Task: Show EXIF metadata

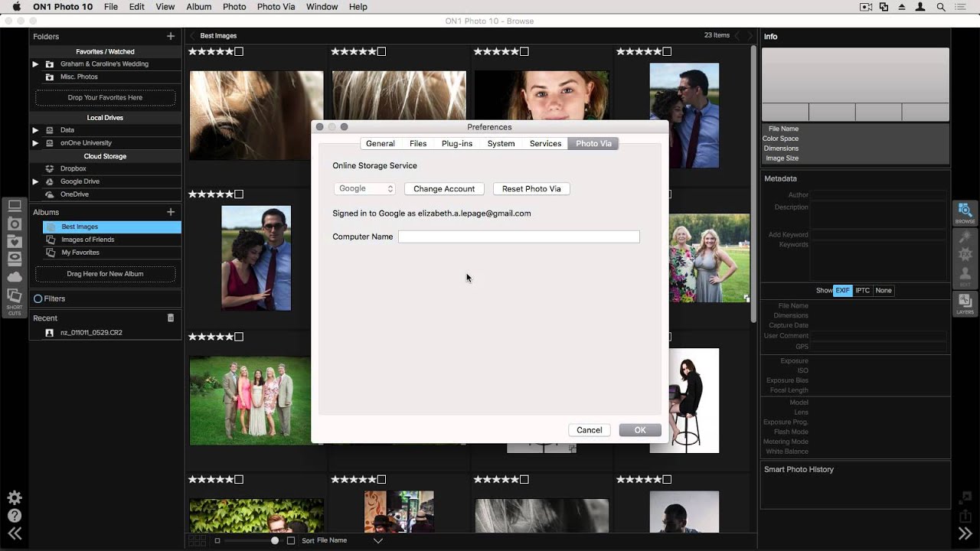Action: (842, 291)
